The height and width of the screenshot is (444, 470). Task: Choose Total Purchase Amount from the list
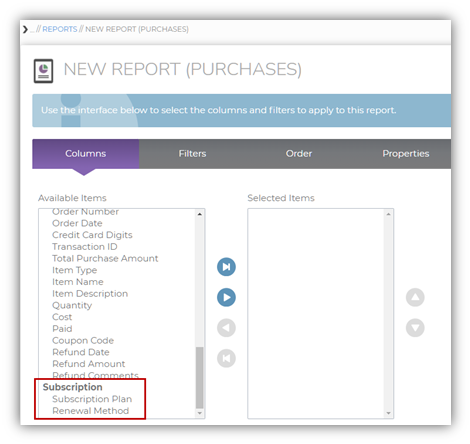(x=105, y=258)
